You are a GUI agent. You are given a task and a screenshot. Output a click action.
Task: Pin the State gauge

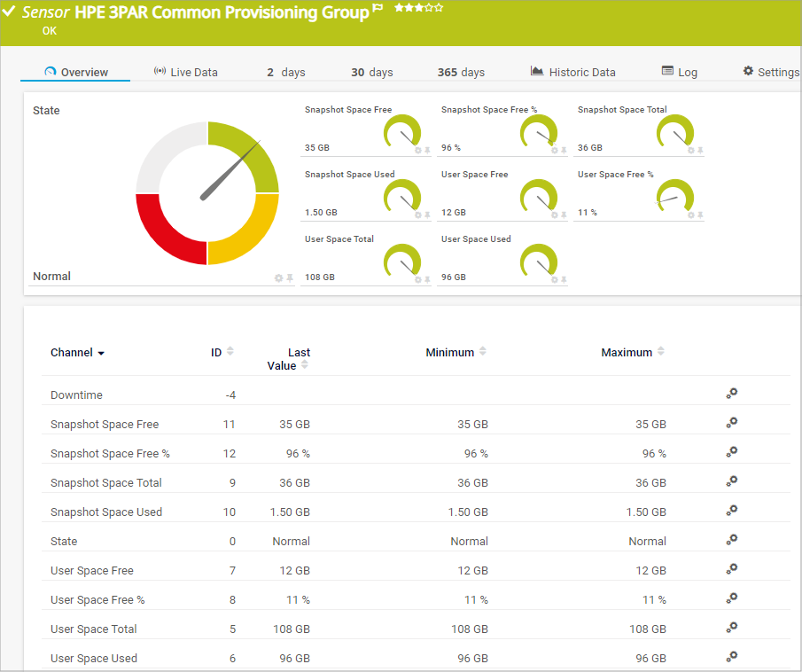[289, 278]
